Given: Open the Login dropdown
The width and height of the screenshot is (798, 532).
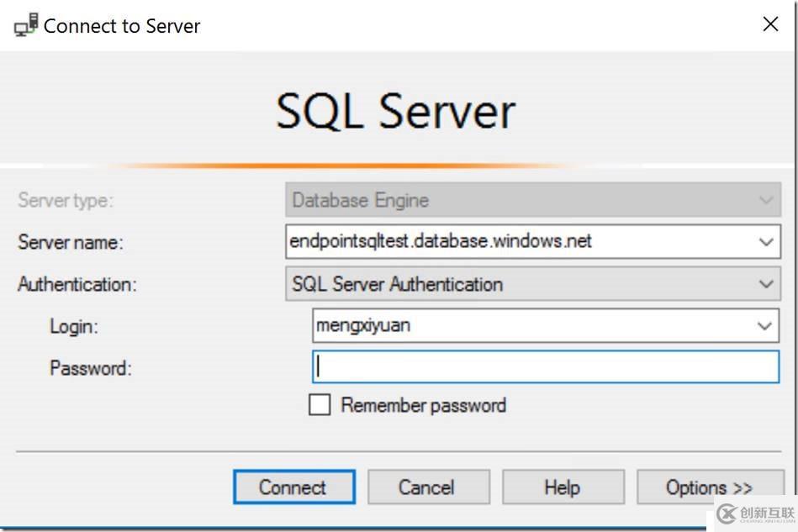Looking at the screenshot, I should click(x=766, y=326).
